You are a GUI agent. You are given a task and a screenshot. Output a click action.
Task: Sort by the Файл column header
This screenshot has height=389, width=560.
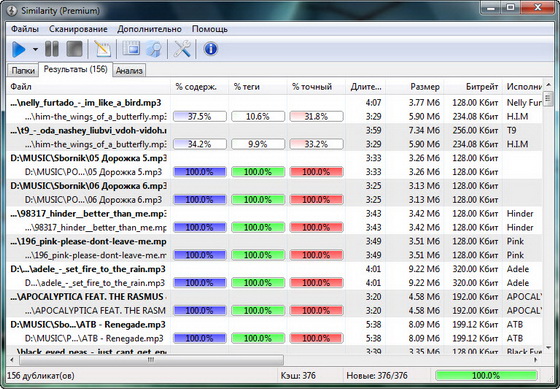88,86
